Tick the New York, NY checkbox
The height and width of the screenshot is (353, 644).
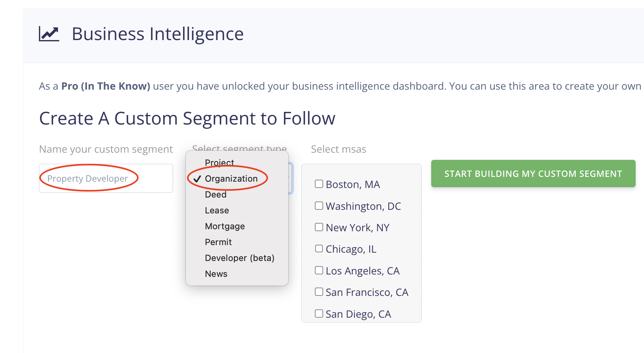click(x=319, y=227)
